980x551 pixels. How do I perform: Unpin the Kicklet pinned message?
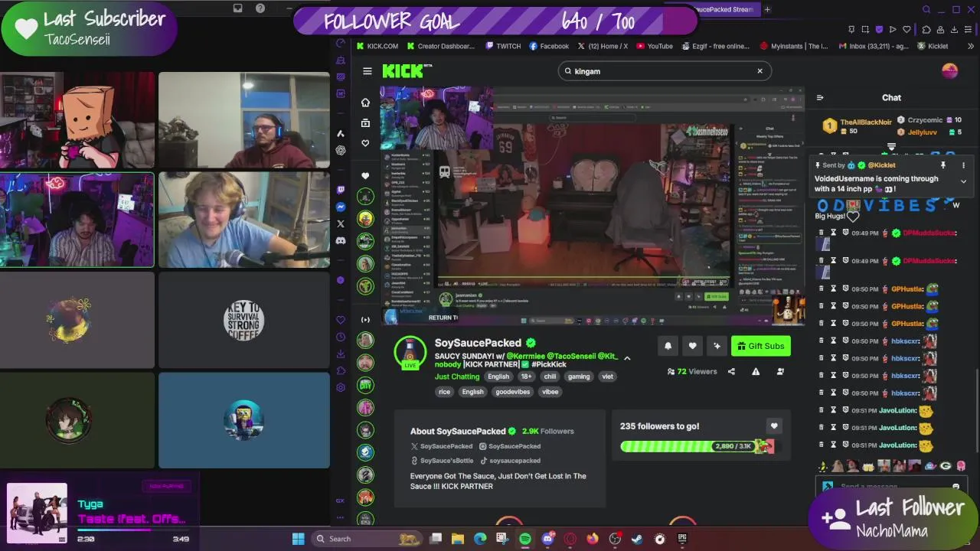click(x=943, y=165)
